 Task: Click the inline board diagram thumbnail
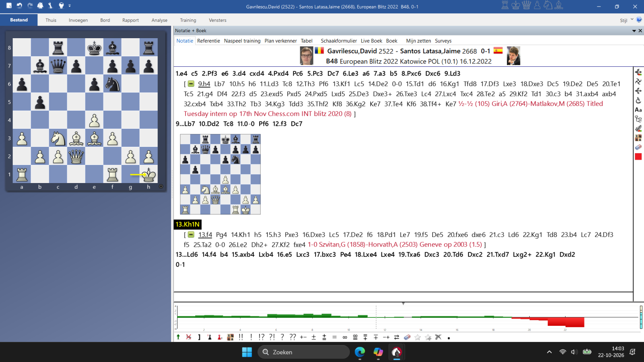220,174
